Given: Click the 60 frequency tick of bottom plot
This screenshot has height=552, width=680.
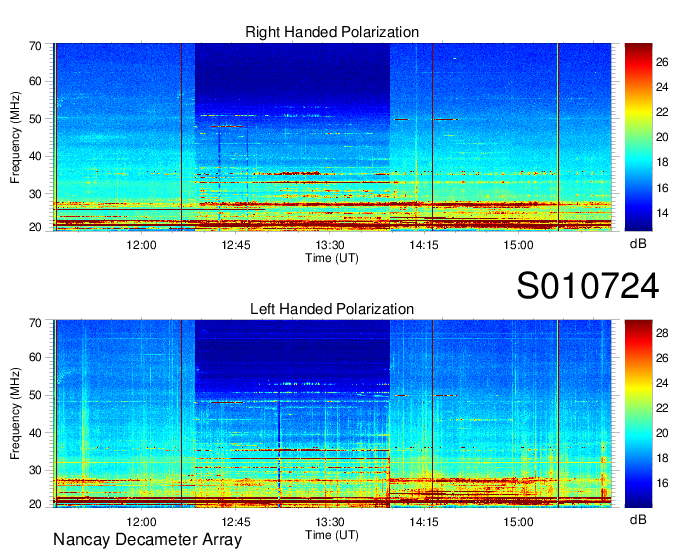Looking at the screenshot, I should coord(35,357).
